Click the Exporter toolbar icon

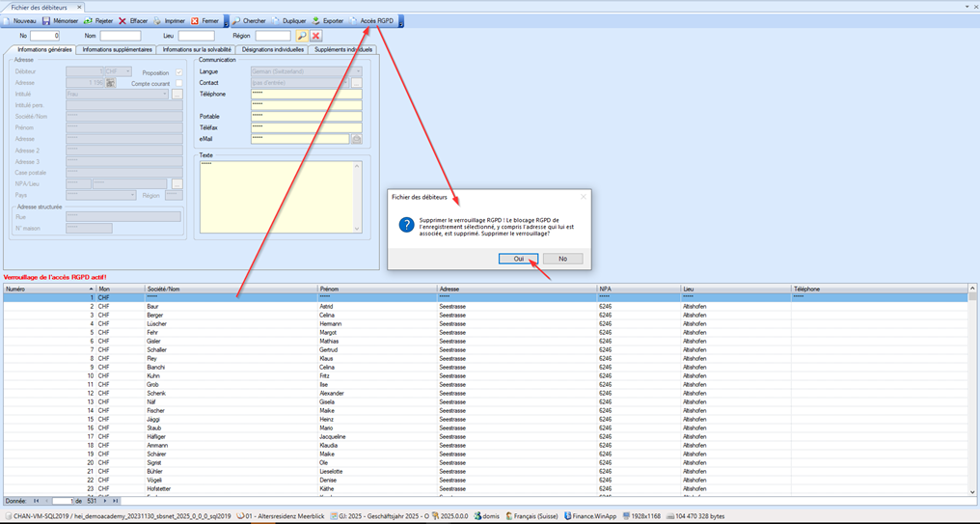314,20
